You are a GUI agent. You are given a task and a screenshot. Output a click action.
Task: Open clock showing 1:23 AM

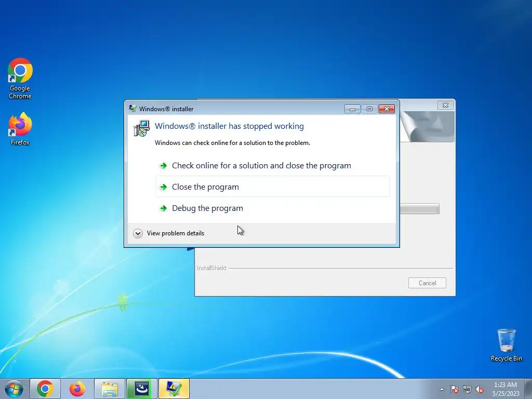coord(506,389)
